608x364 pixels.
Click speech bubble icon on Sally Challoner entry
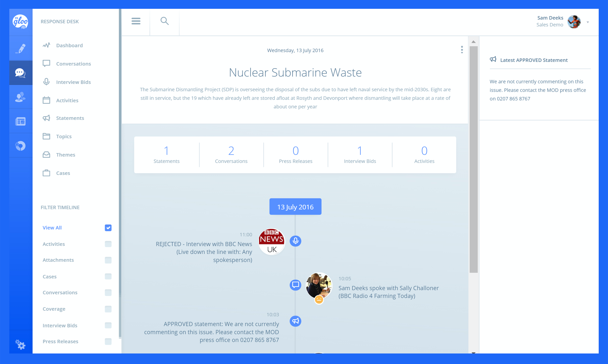point(295,285)
